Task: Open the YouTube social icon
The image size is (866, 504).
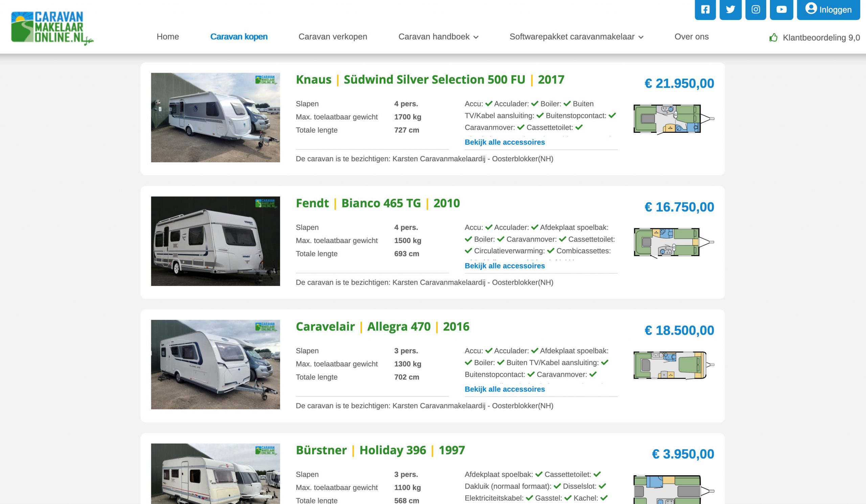Action: pyautogui.click(x=781, y=9)
